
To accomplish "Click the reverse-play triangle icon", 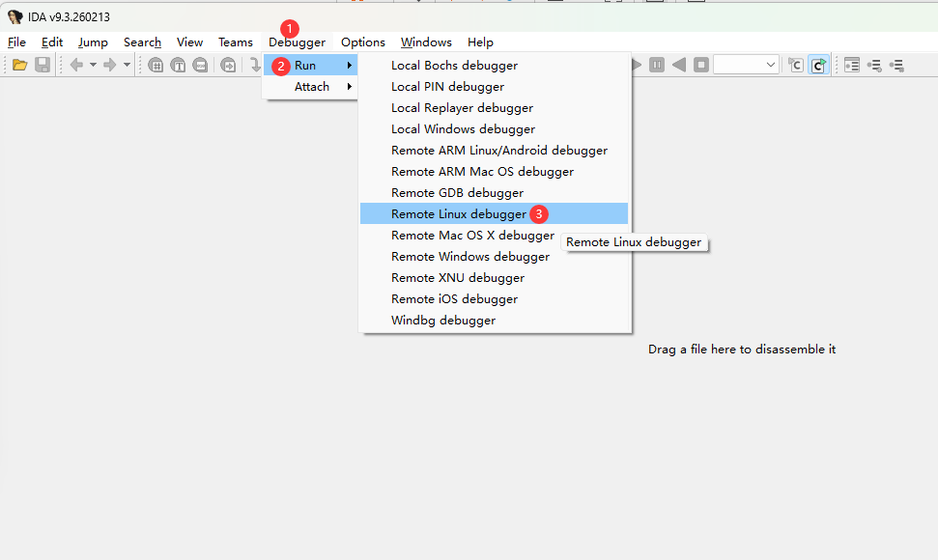I will (x=679, y=65).
